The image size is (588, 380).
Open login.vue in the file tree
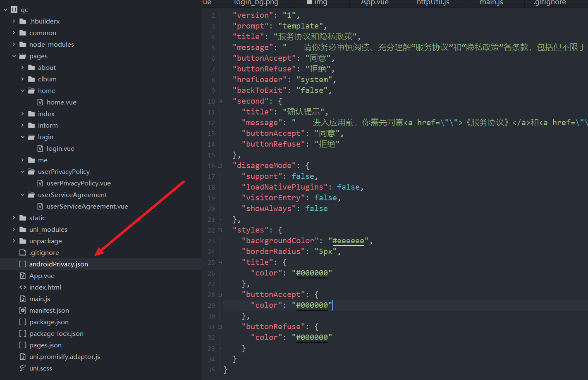click(60, 148)
